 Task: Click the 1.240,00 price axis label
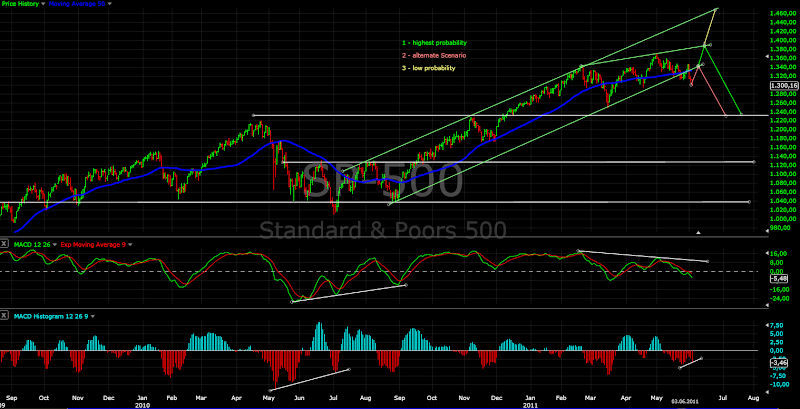[x=784, y=111]
